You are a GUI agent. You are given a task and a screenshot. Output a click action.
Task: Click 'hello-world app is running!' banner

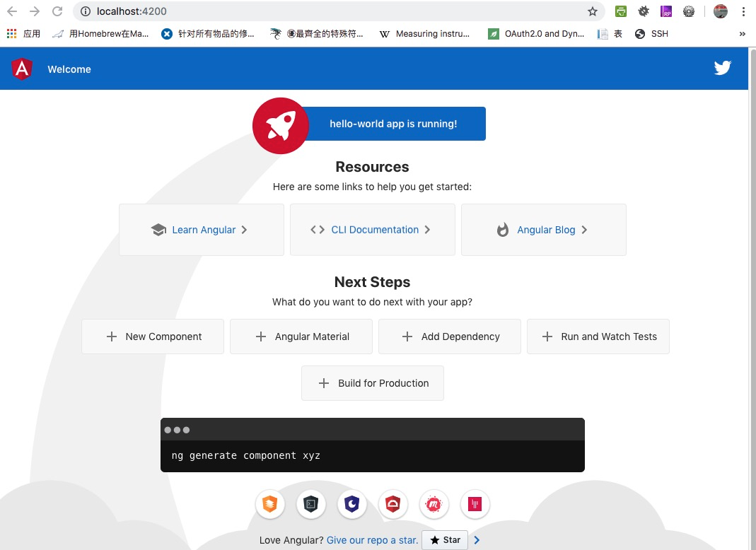393,124
